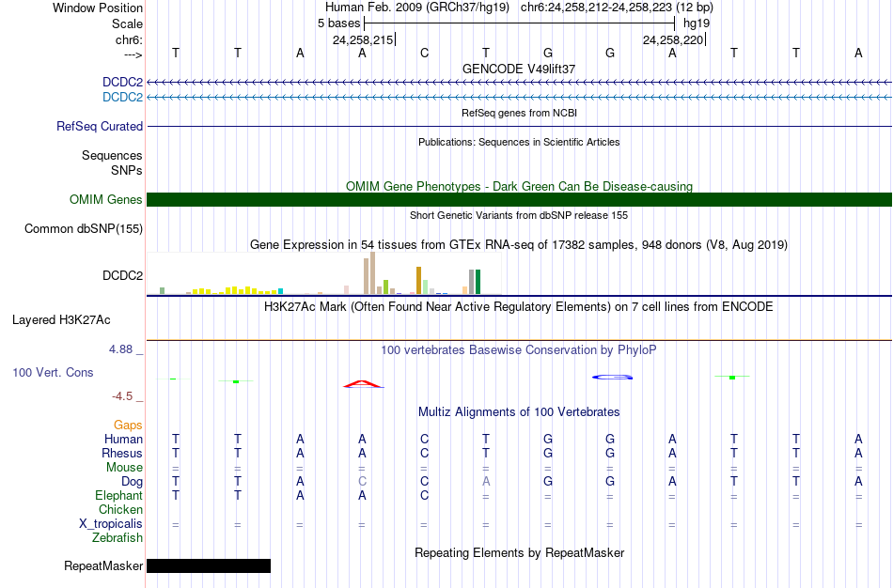Select the Chicken species row label

(120, 509)
